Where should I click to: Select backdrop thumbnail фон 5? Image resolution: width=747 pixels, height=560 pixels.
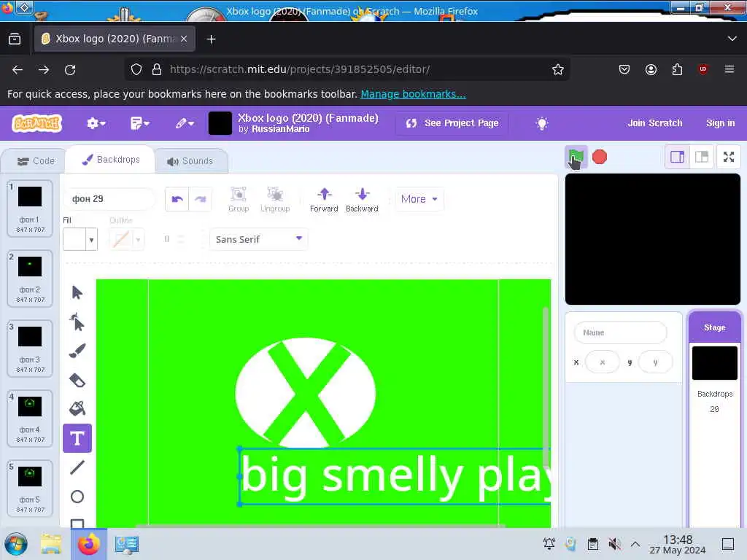29,488
